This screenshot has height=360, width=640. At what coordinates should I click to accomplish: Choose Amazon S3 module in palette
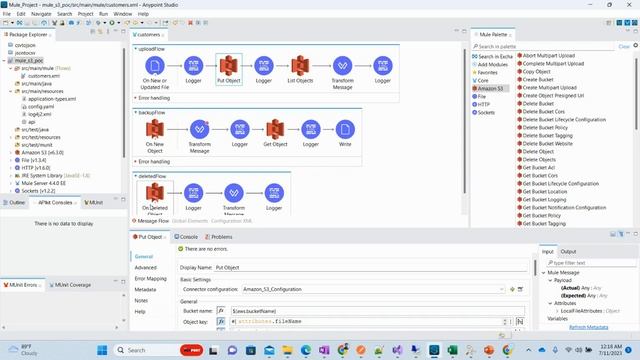coord(490,88)
